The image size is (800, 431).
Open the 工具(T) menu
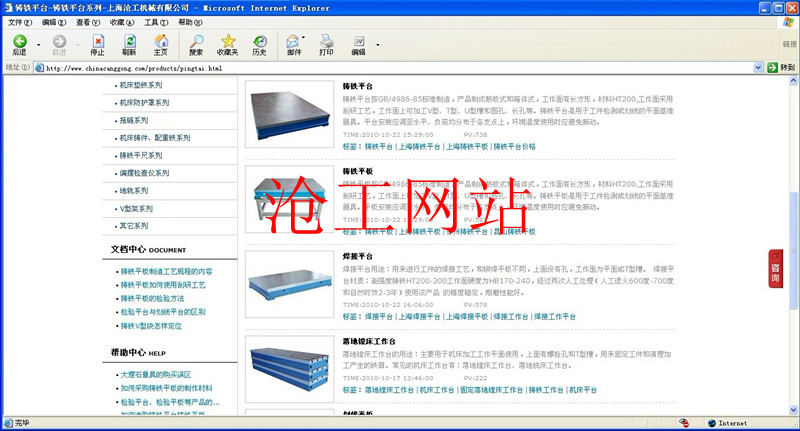[x=155, y=21]
